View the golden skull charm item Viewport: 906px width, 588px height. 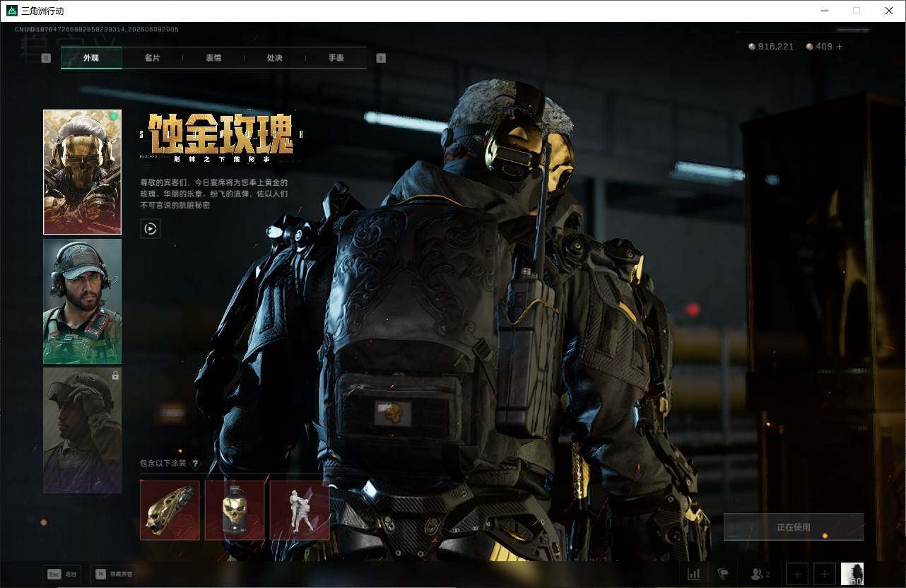click(x=235, y=510)
